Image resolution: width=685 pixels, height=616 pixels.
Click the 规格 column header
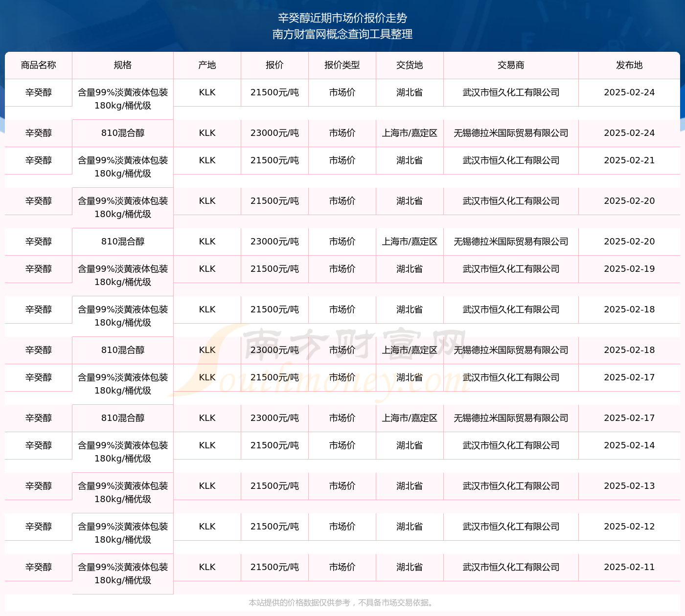click(123, 65)
